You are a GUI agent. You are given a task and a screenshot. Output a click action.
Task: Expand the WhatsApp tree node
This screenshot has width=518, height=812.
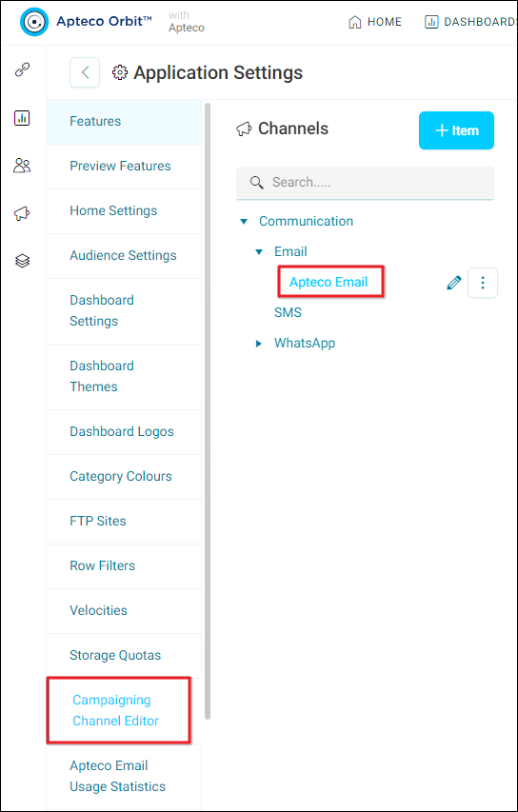tap(259, 344)
